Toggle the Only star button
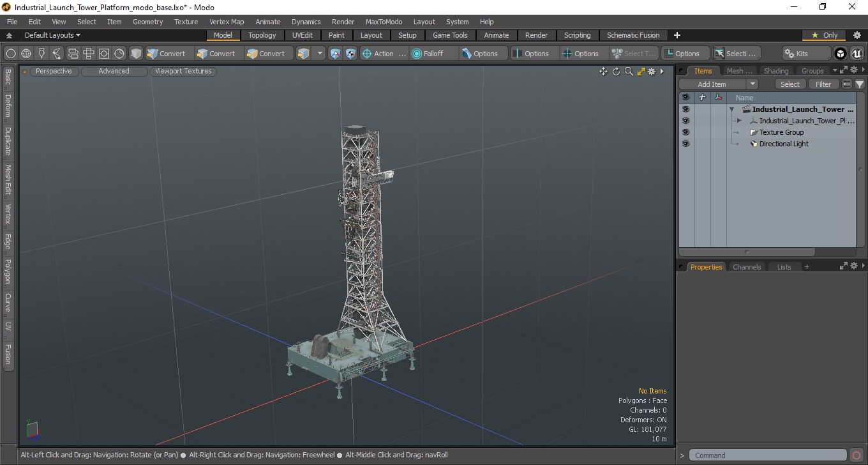 pyautogui.click(x=824, y=35)
